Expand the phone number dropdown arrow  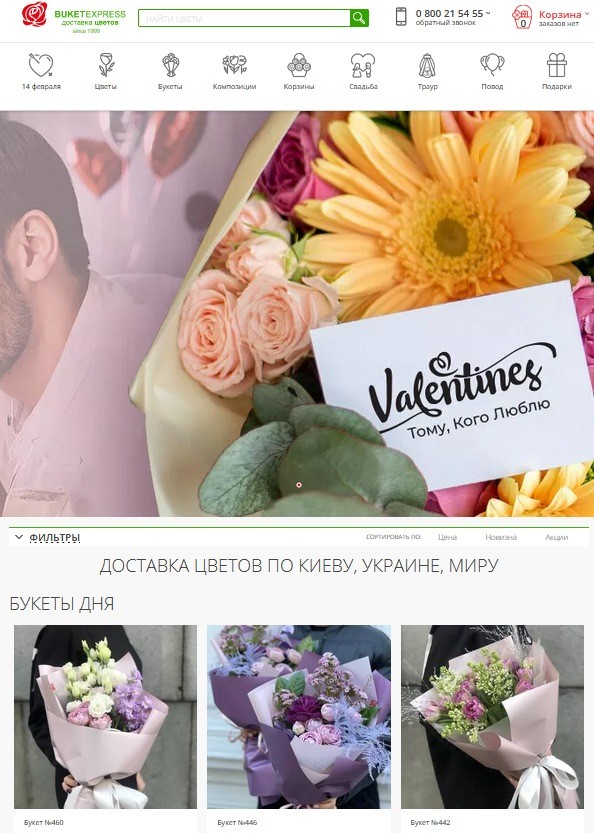488,13
